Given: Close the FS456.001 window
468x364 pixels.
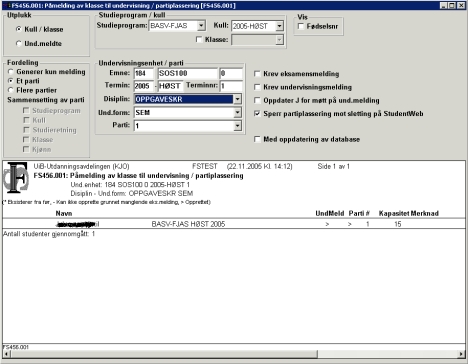Looking at the screenshot, I should pyautogui.click(x=461, y=6).
